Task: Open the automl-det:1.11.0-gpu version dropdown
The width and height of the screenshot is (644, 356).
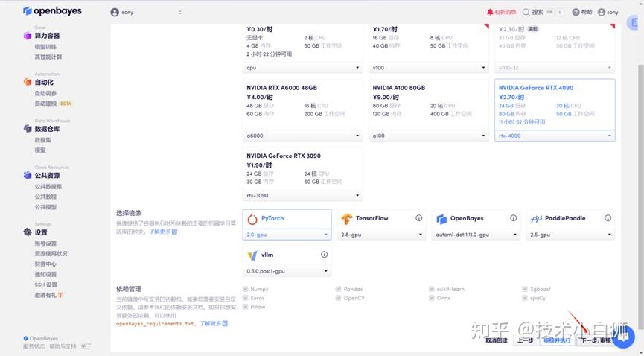Action: pos(476,235)
